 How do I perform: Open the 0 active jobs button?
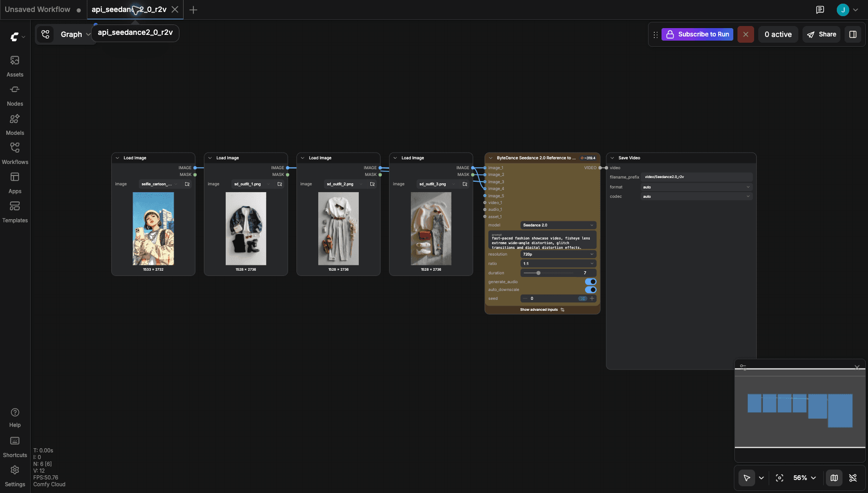(x=778, y=34)
